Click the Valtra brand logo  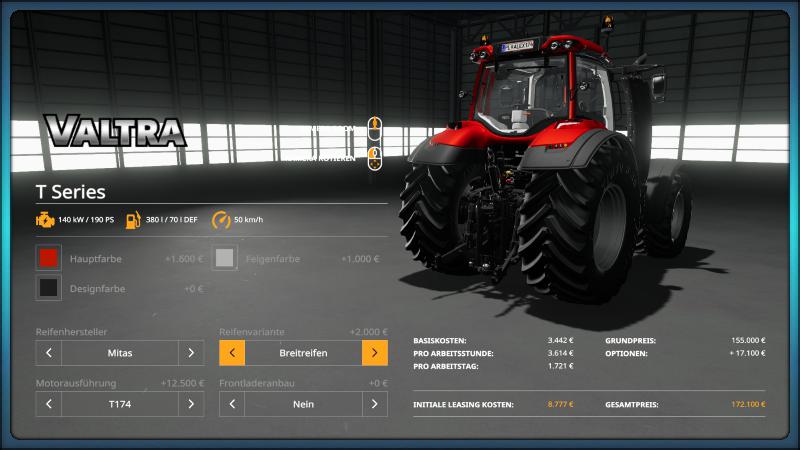[115, 131]
